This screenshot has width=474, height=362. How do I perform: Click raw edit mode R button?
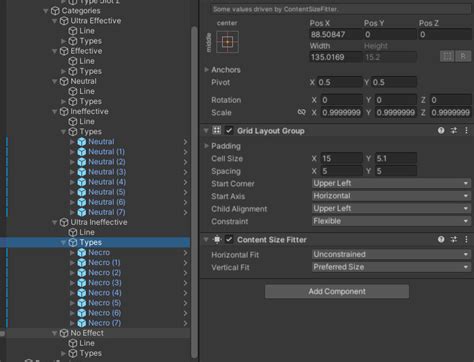click(x=463, y=56)
